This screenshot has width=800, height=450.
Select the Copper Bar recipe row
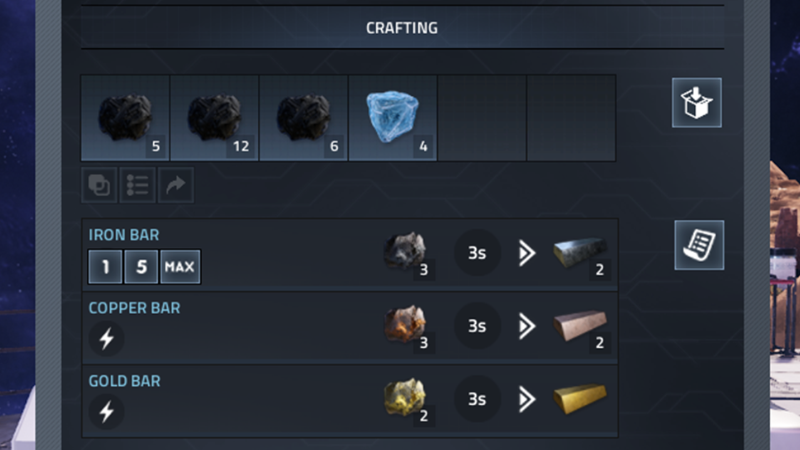click(x=350, y=327)
